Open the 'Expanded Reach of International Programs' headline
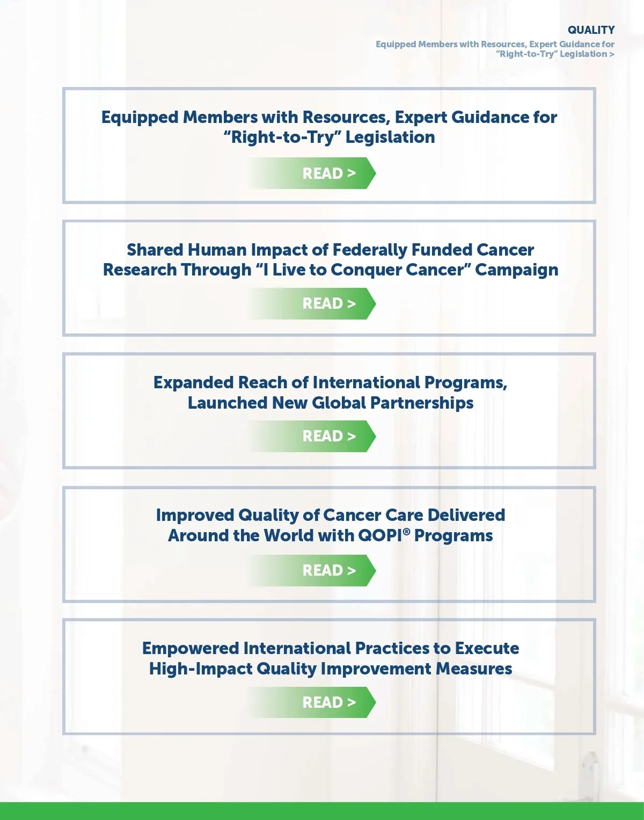 (330, 392)
